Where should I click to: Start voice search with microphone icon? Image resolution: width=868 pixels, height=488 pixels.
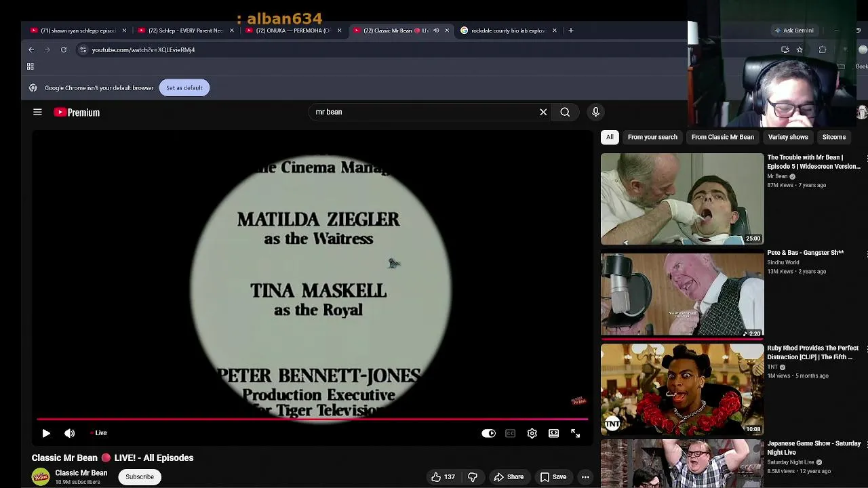[x=595, y=112]
